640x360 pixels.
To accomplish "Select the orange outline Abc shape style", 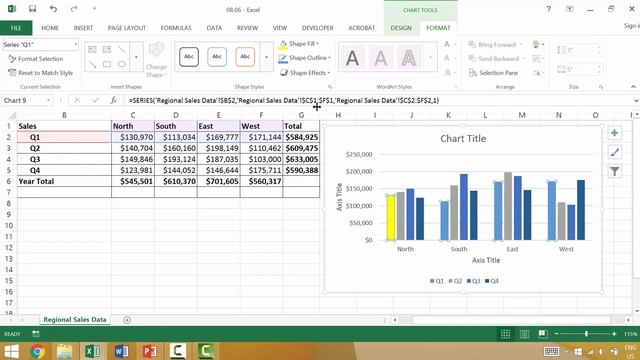I will (x=245, y=57).
